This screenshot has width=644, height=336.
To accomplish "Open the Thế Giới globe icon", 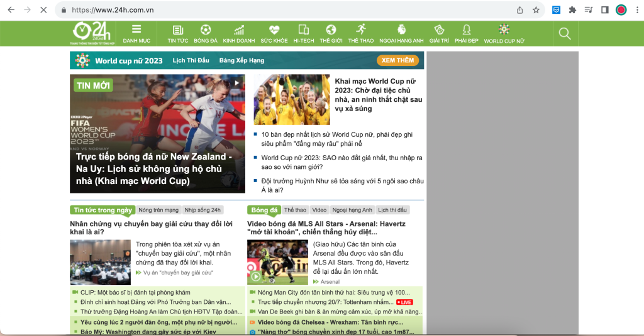I will [331, 30].
